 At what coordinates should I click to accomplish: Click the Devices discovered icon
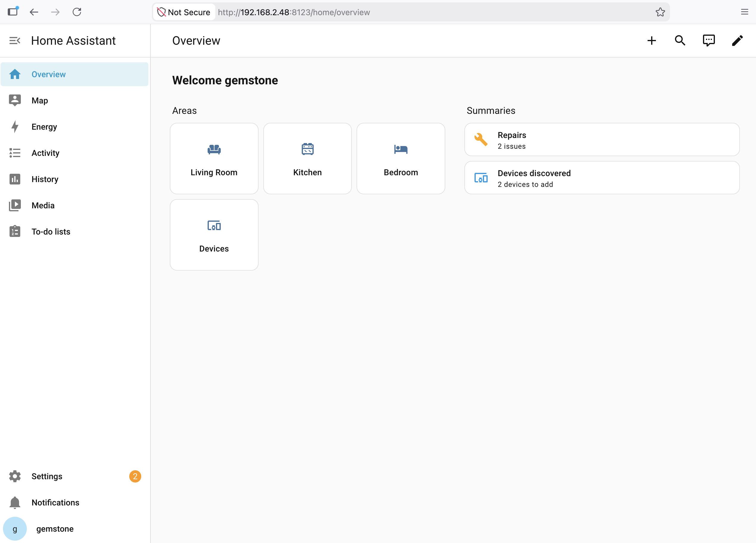pos(481,178)
